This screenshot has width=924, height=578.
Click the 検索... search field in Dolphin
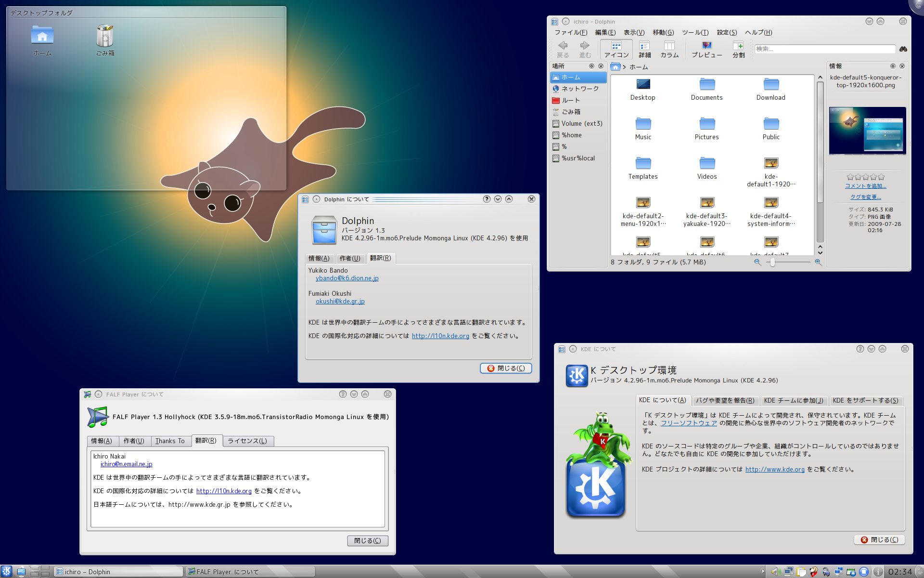(x=825, y=49)
